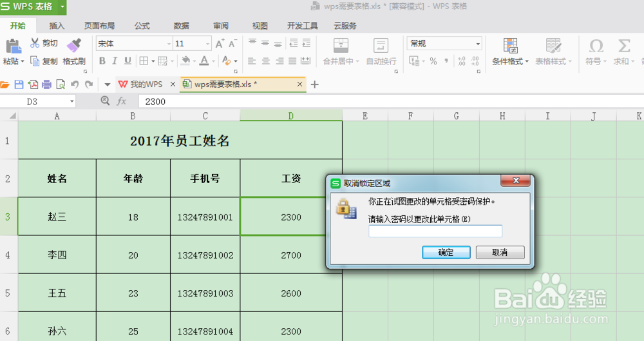The width and height of the screenshot is (644, 341).
Task: Click the open folder icon in quick access bar
Action: 5,84
